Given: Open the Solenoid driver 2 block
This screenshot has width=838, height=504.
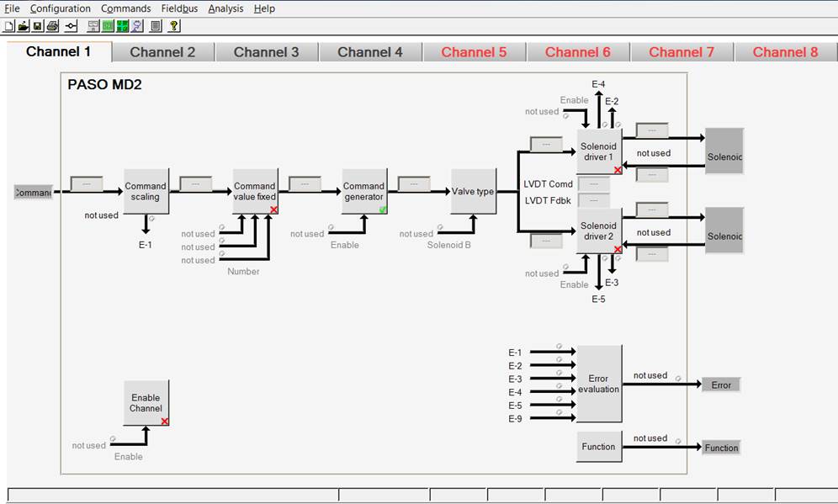Looking at the screenshot, I should [598, 231].
